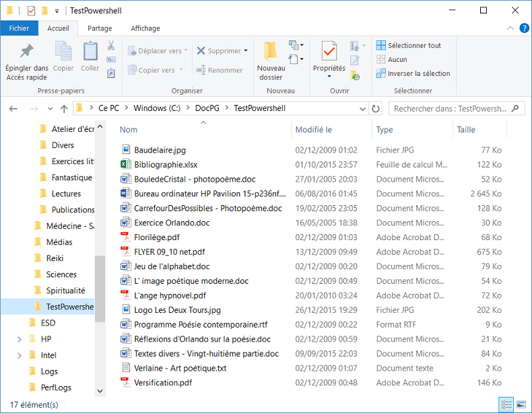The image size is (532, 413).
Task: Switch to details view icon in status bar
Action: (506, 404)
